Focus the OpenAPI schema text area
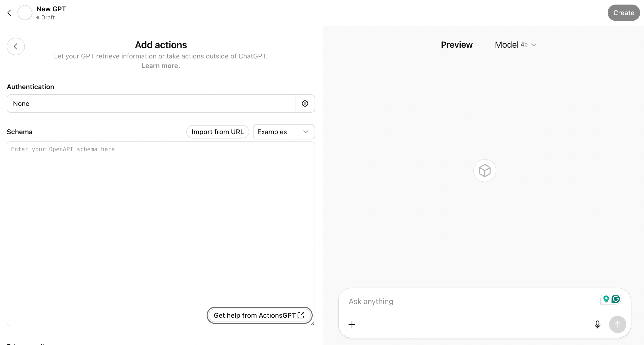Viewport: 644px width, 345px height. coord(161,234)
